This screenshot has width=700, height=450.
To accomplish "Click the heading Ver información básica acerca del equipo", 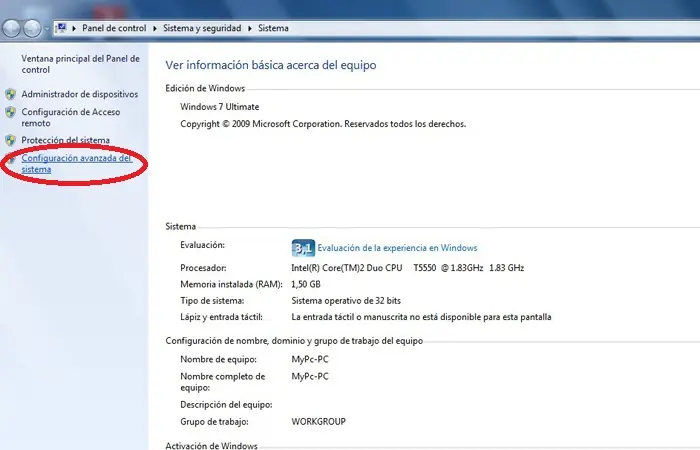I will coord(271,65).
